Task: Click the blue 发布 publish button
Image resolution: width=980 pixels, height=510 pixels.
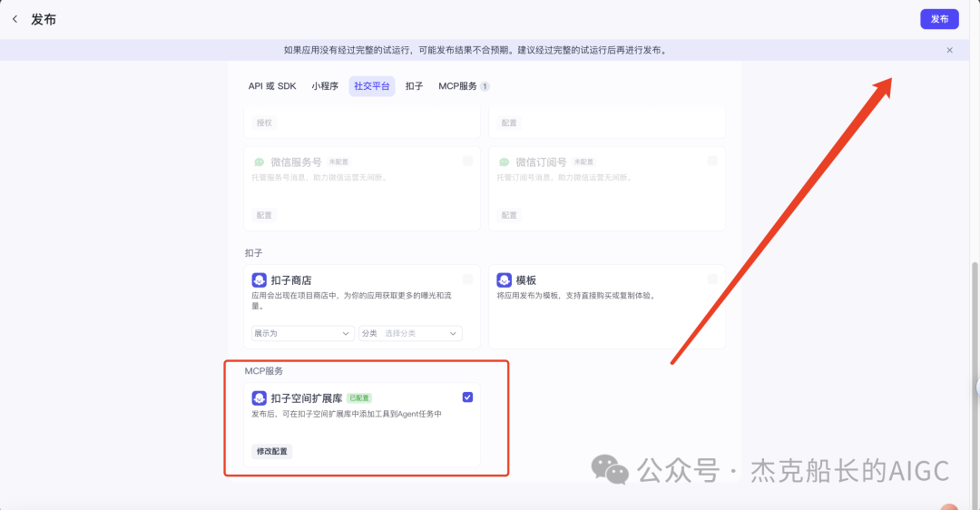Action: (x=939, y=19)
